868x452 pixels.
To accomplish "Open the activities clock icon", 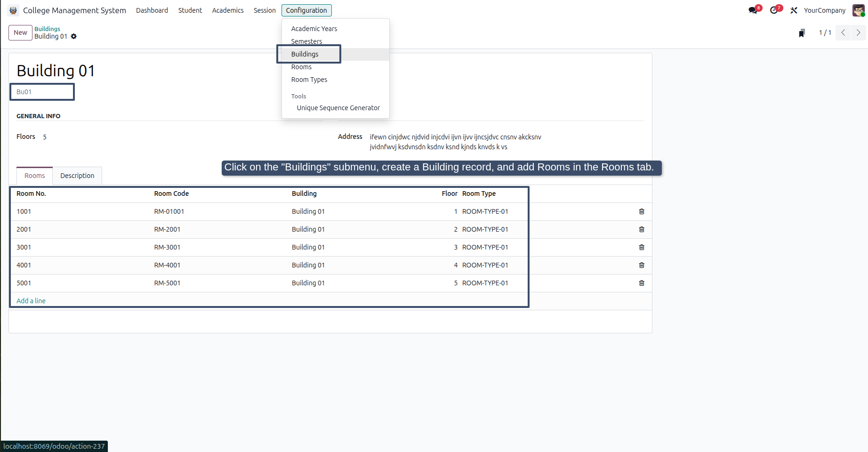I will [x=774, y=10].
